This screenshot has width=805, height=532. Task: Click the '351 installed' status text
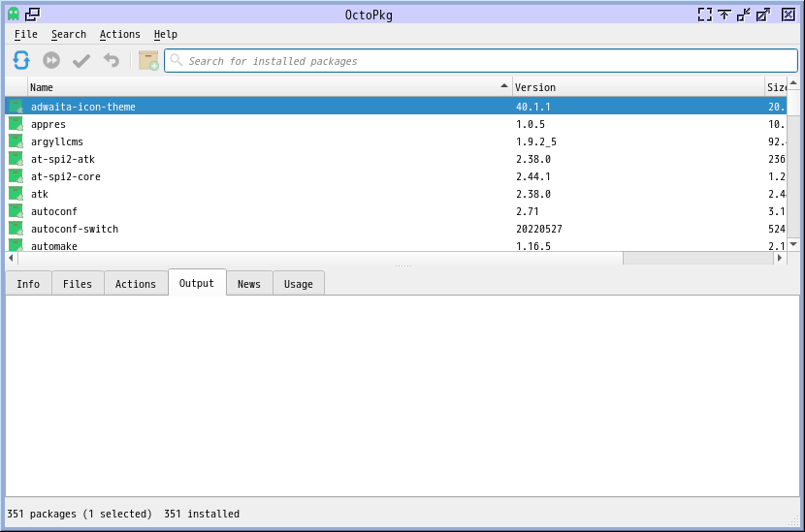(202, 514)
